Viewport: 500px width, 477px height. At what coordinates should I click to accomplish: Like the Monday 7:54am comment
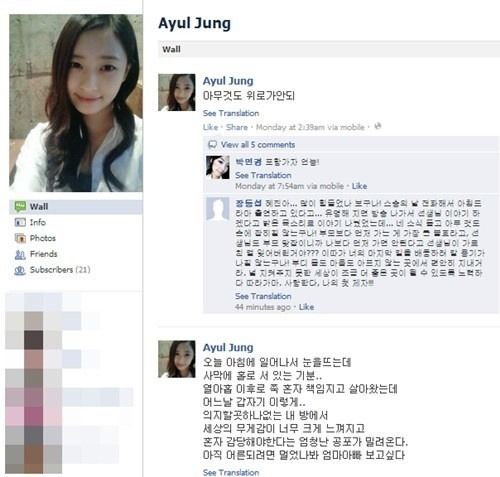point(359,186)
